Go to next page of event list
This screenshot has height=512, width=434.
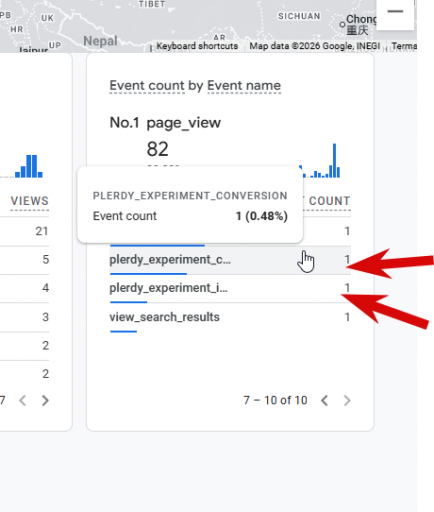click(x=347, y=400)
